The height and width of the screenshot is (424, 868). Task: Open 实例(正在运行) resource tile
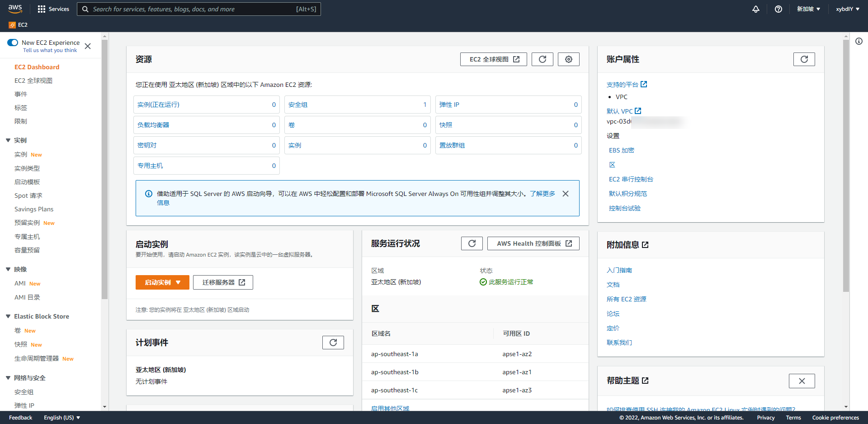[207, 105]
